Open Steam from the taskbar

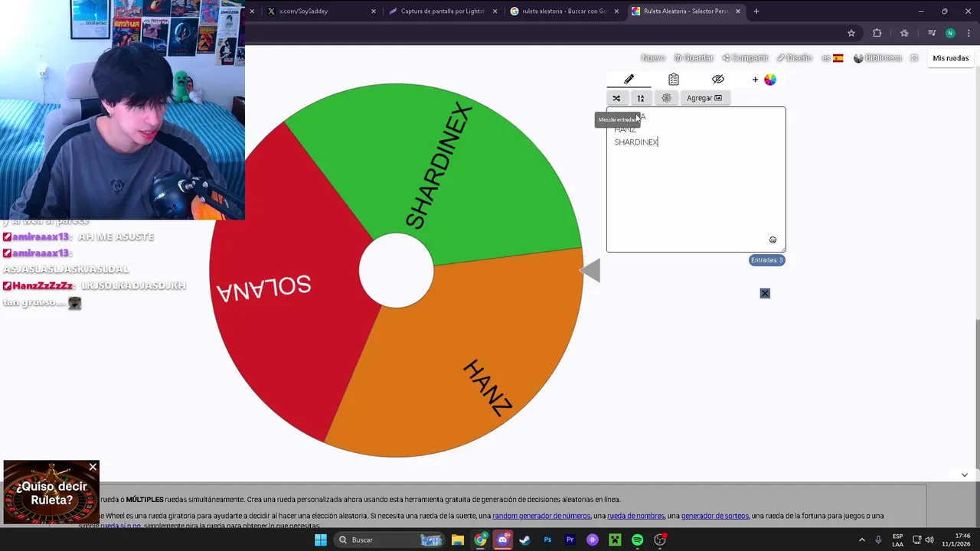coord(524,540)
